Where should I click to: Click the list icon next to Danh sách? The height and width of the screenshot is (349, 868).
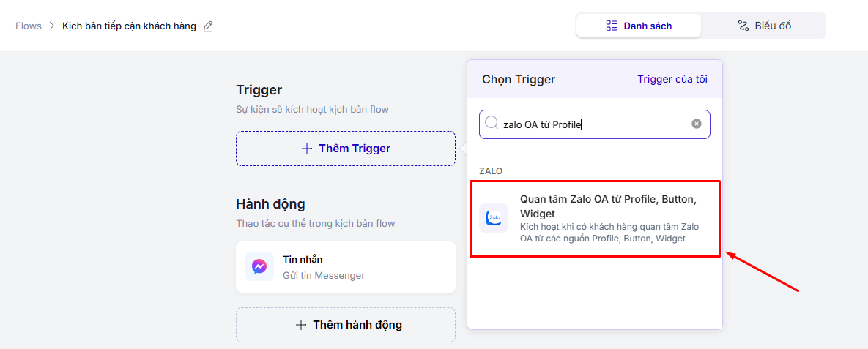[612, 26]
